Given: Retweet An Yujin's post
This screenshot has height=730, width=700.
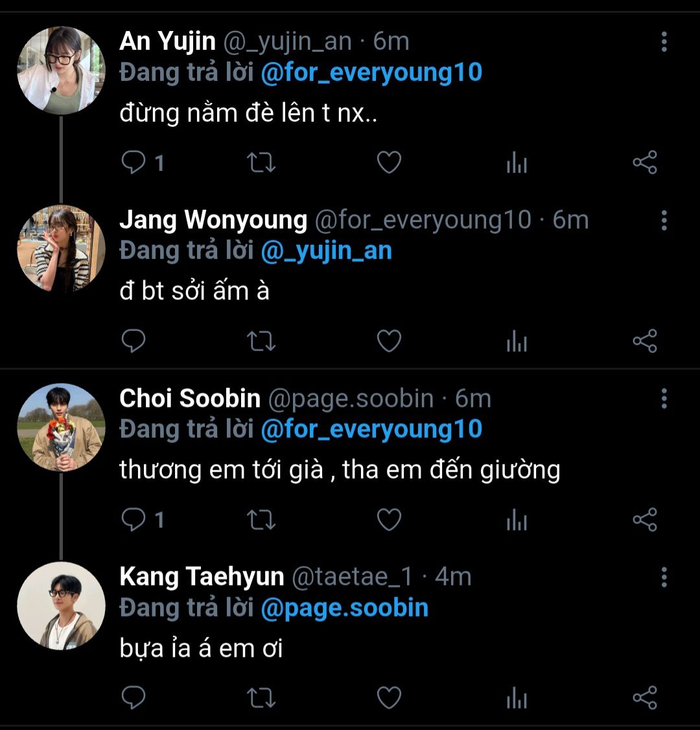Looking at the screenshot, I should click(262, 162).
